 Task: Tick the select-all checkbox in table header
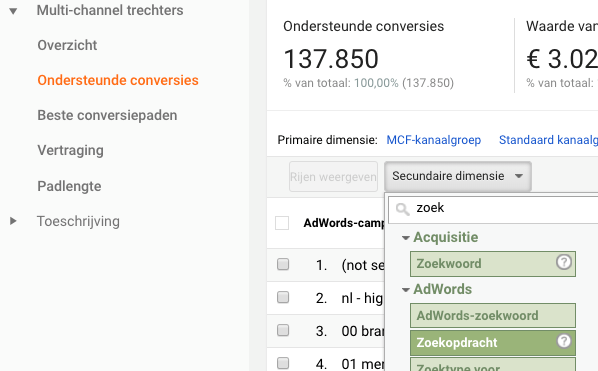282,223
